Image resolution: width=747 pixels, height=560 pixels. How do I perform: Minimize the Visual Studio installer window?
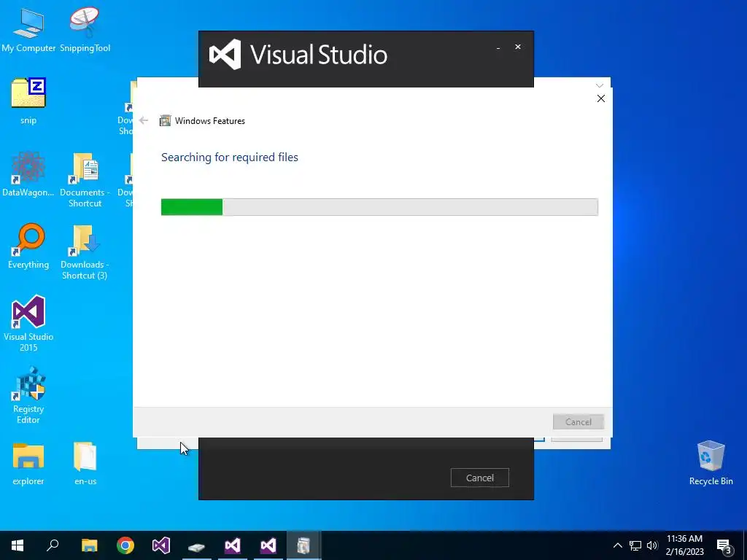(x=498, y=47)
